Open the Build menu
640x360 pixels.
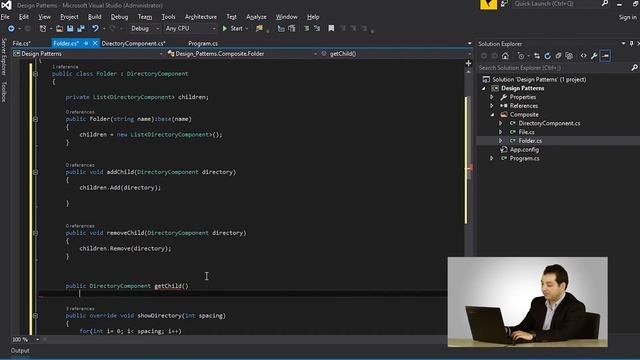point(95,17)
